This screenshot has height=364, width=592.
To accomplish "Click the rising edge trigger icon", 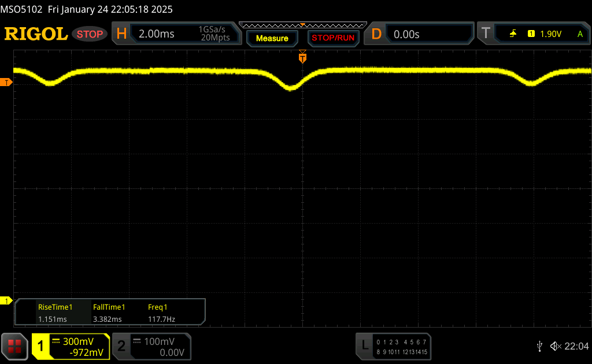I will click(513, 34).
